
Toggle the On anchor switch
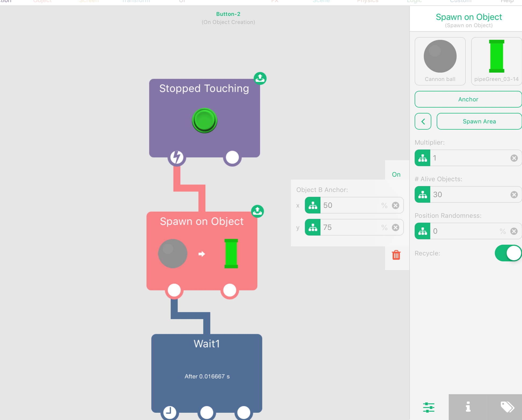click(396, 175)
